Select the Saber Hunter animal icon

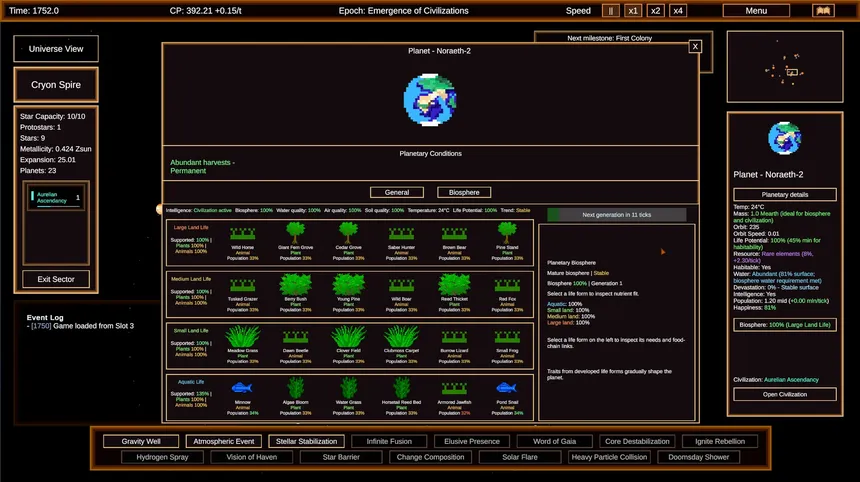[401, 234]
